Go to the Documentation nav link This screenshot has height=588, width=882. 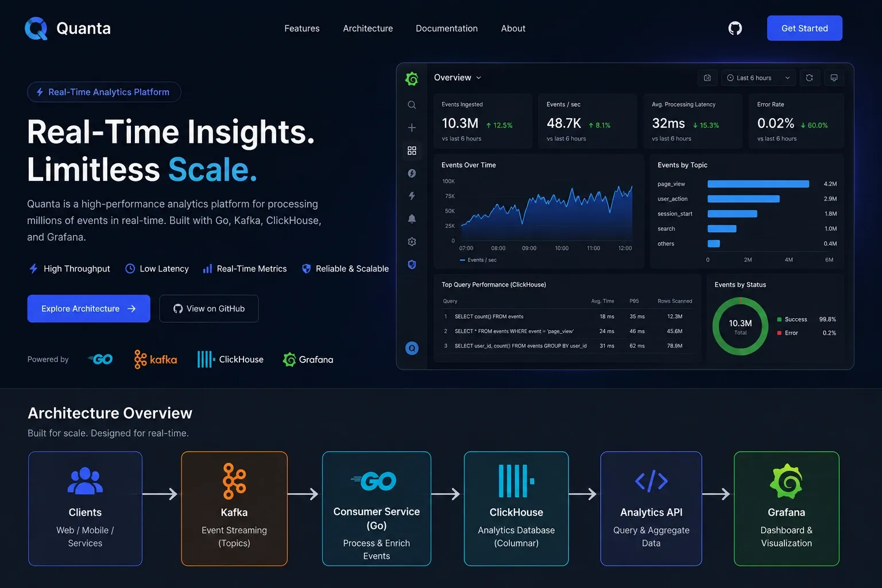(x=447, y=28)
